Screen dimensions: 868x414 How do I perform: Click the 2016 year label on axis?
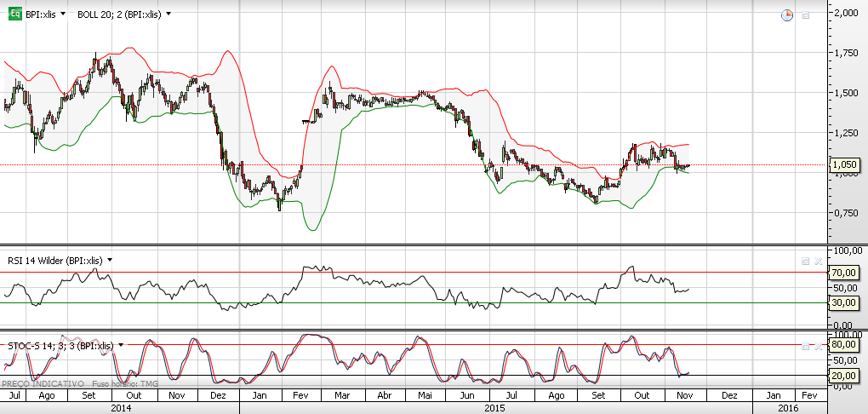point(788,408)
